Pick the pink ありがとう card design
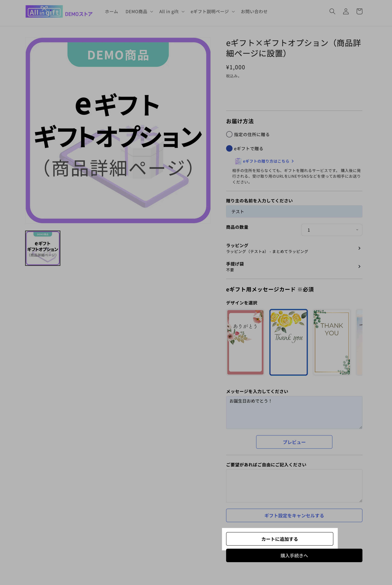This screenshot has height=585, width=392. 245,342
